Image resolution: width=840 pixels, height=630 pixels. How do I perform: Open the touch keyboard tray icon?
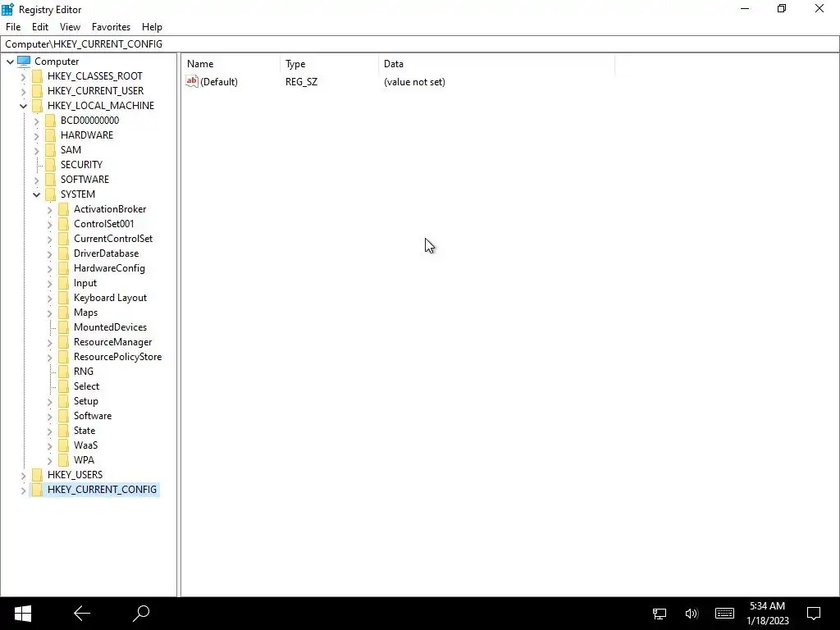click(724, 614)
